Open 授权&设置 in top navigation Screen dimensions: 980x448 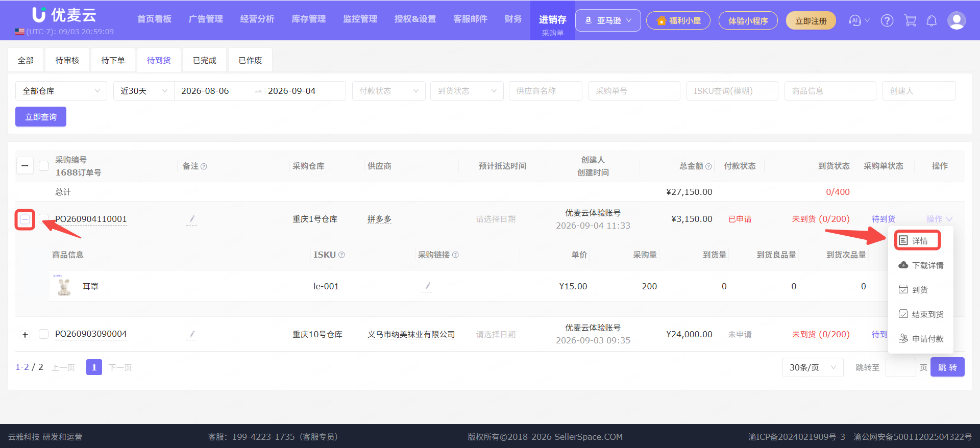(415, 19)
